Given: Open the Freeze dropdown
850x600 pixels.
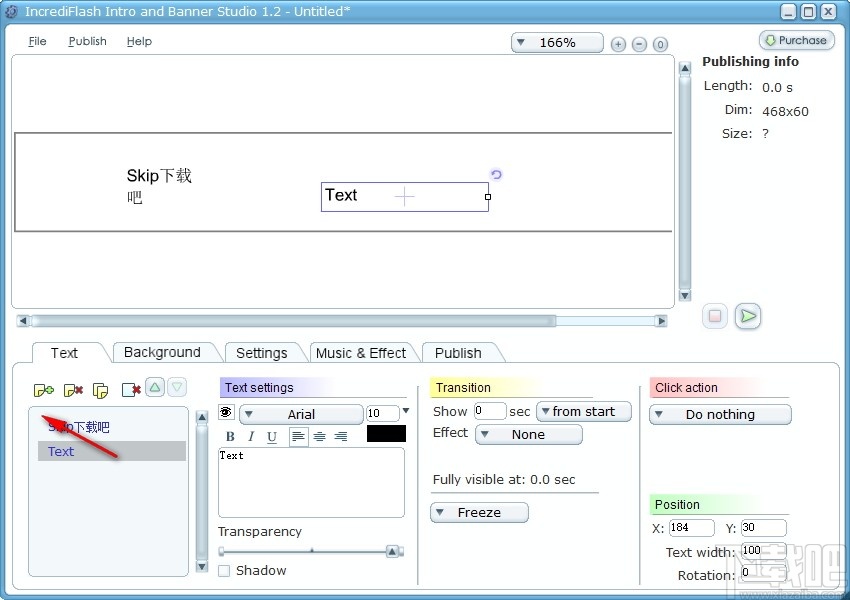Looking at the screenshot, I should (479, 513).
